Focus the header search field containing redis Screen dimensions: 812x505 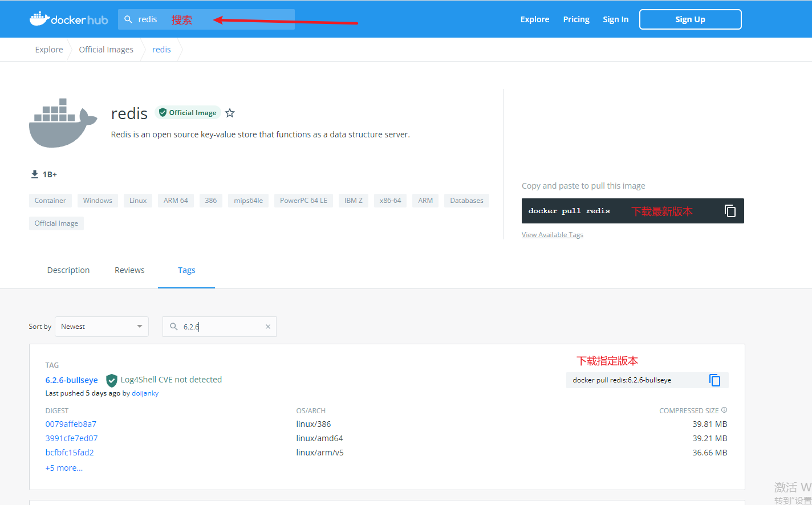tap(206, 19)
